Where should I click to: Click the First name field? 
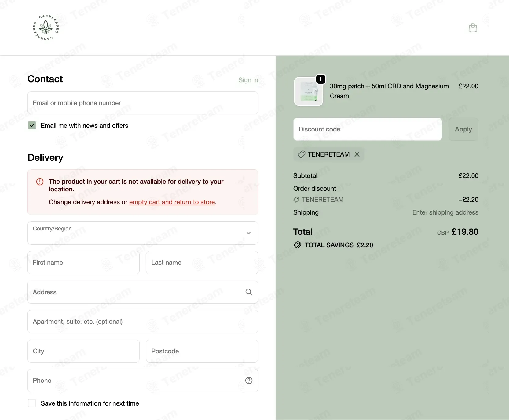coord(83,263)
